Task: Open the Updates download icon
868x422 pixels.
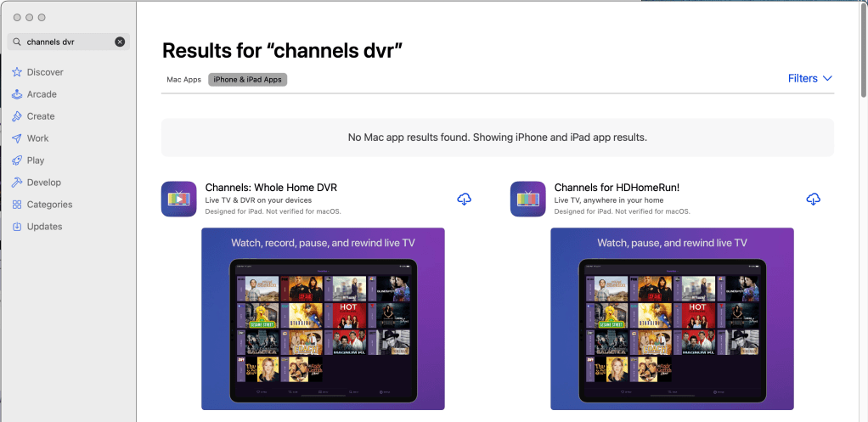Action: pos(17,227)
